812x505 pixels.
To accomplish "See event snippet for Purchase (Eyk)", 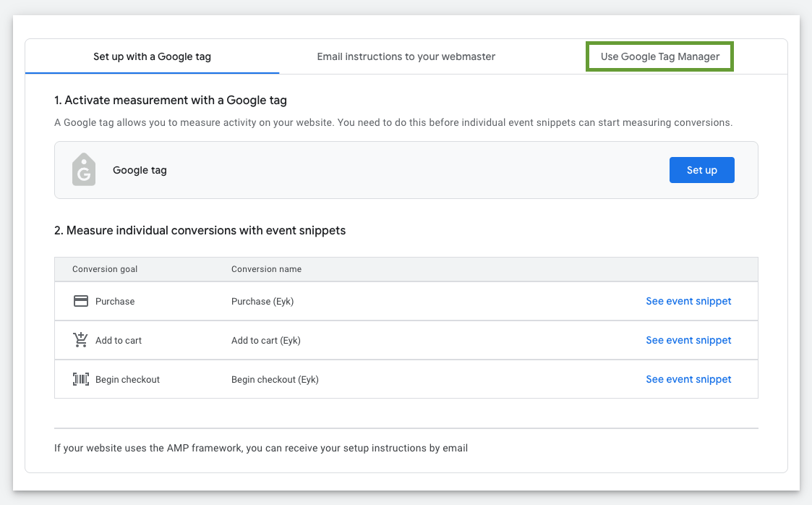I will [688, 301].
